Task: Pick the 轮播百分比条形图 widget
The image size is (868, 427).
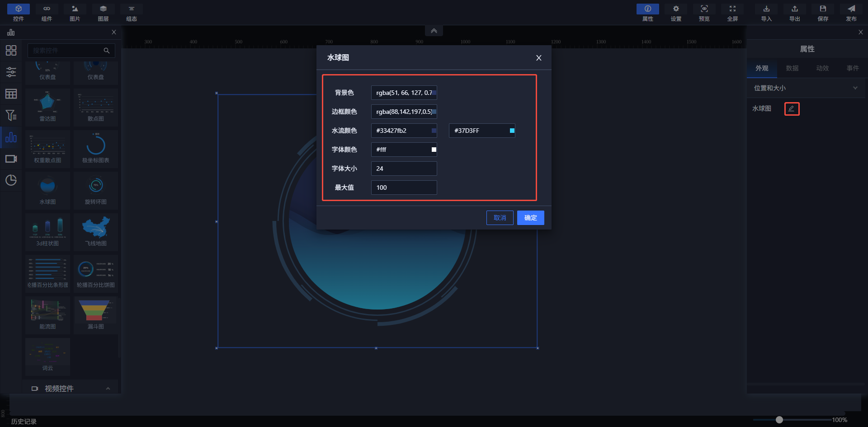Action: click(x=47, y=273)
